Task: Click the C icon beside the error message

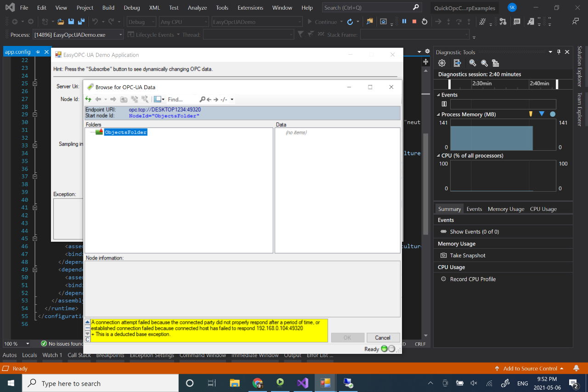Action: [x=88, y=339]
